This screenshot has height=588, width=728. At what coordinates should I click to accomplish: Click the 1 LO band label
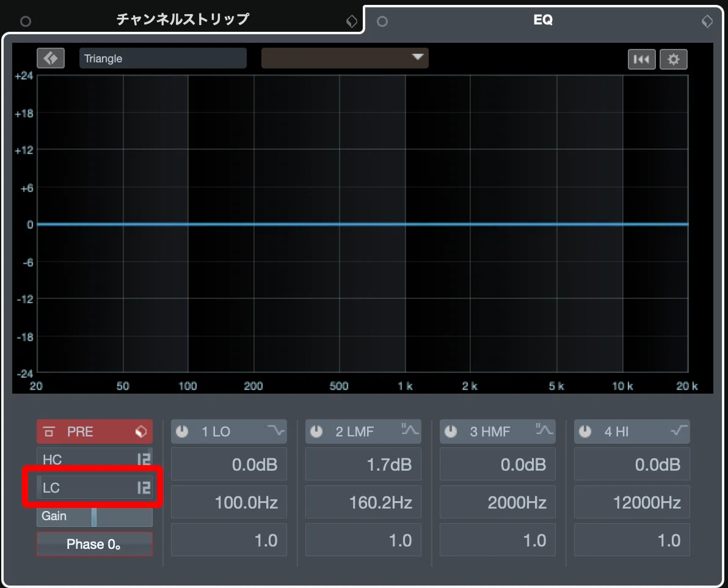(x=216, y=432)
